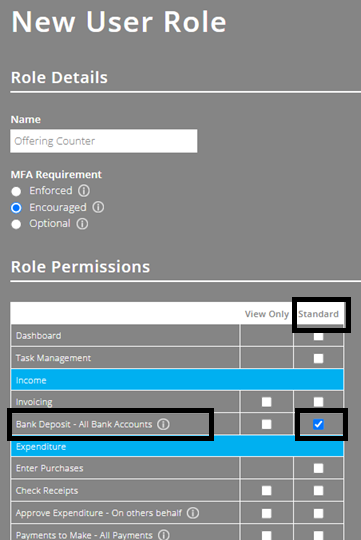Screen dimensions: 361x540
Task: Select the Encouraged MFA radio button
Action: coord(16,208)
